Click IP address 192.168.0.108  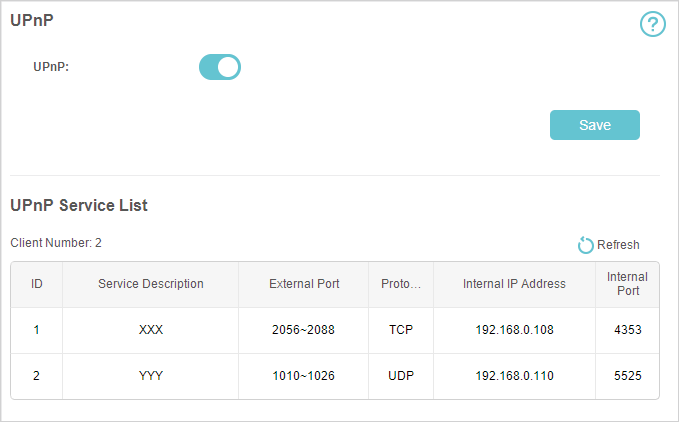(514, 330)
